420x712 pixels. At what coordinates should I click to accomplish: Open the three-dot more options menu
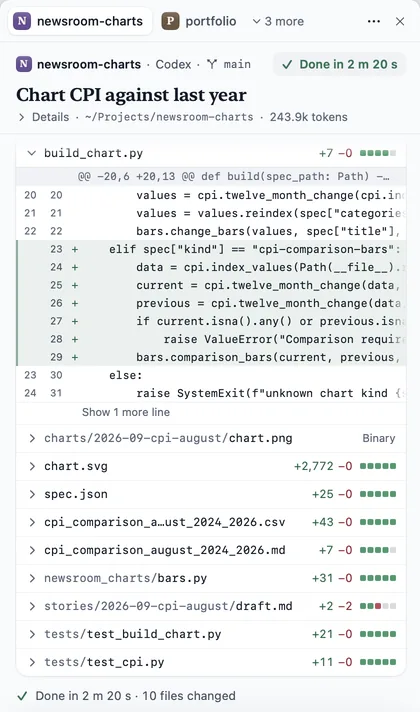374,21
